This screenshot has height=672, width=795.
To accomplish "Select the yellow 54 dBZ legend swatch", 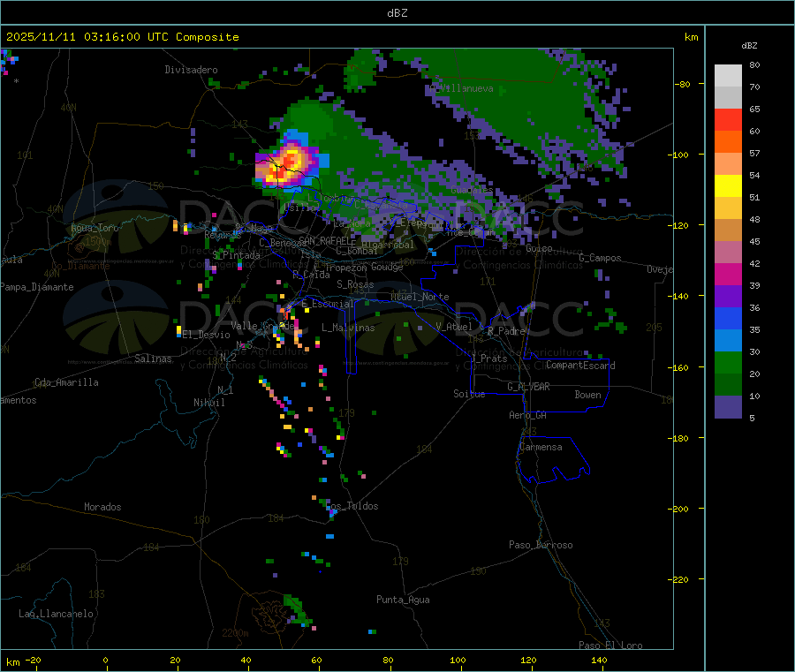I will pyautogui.click(x=728, y=186).
